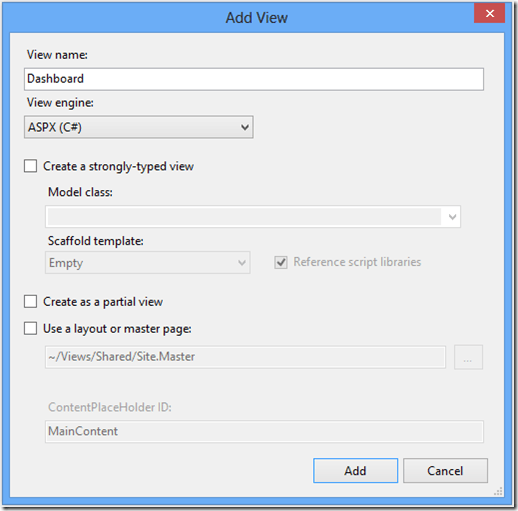Expand the Scaffold template dropdown
The image size is (518, 511).
148,263
